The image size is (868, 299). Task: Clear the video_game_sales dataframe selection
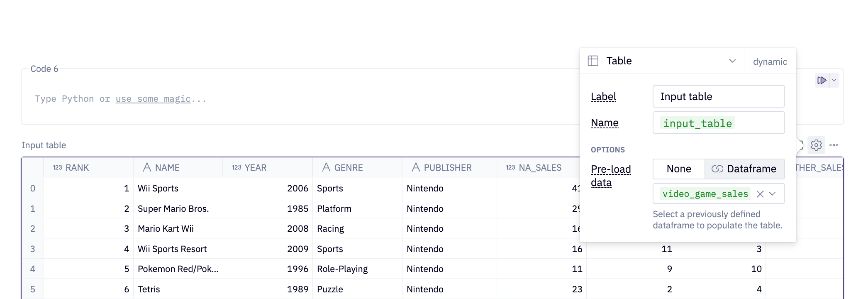tap(760, 194)
